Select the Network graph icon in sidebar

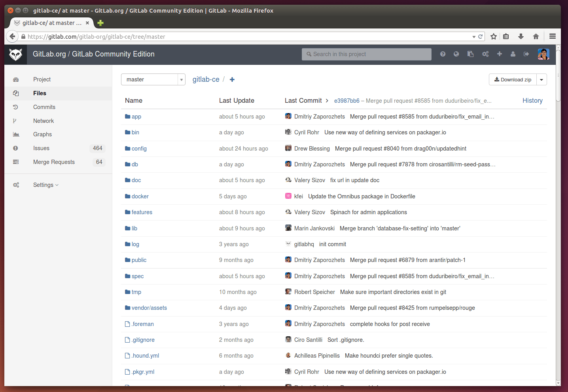coord(16,121)
